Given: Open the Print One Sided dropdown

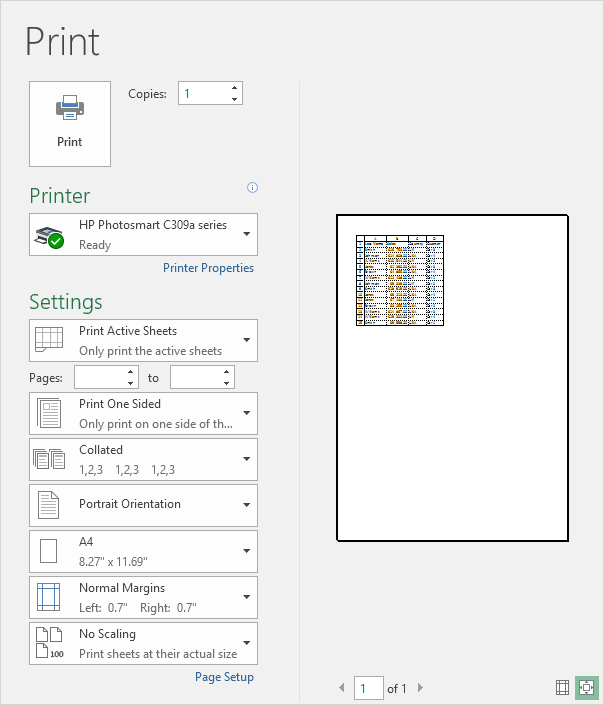Looking at the screenshot, I should [143, 414].
